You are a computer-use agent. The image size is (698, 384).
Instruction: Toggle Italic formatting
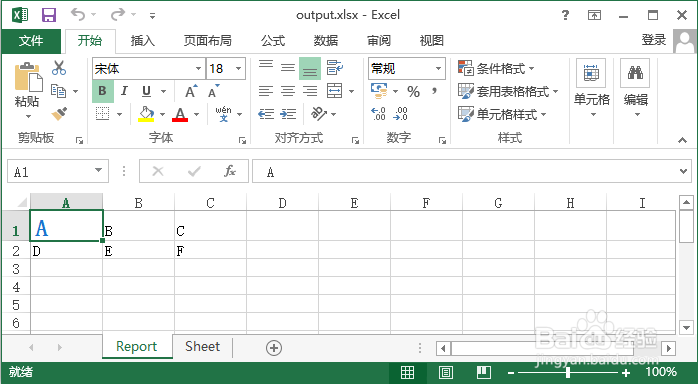point(124,91)
